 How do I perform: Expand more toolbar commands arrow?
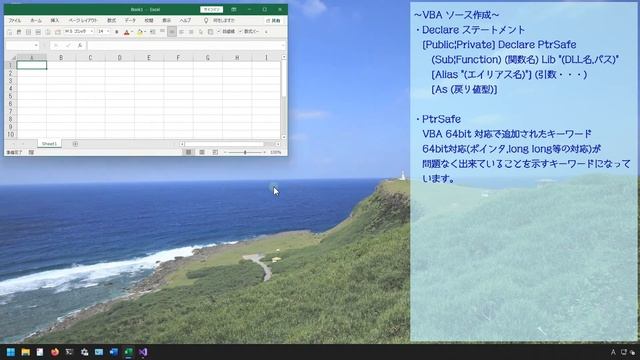tap(267, 32)
